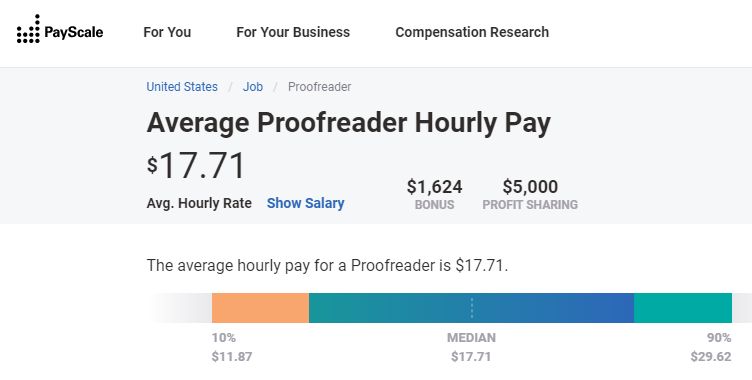Click the orange 10% pay range segment
Screen dimensions: 752x380
[260, 308]
